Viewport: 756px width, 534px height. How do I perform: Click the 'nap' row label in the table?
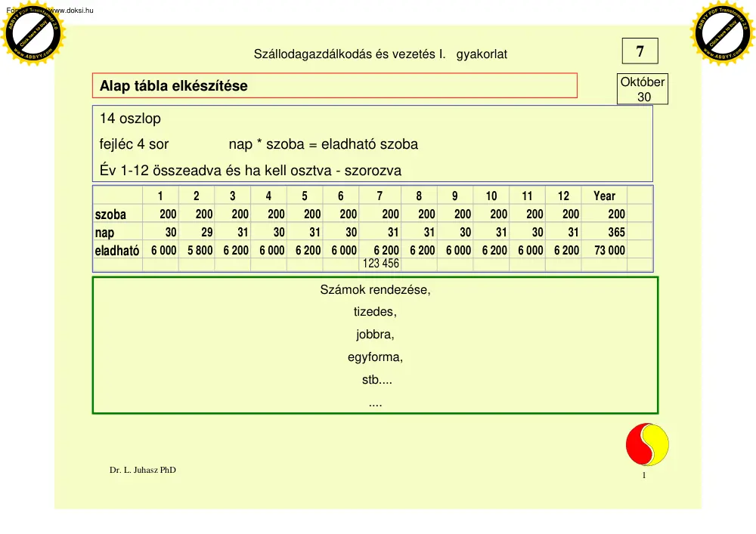(104, 233)
